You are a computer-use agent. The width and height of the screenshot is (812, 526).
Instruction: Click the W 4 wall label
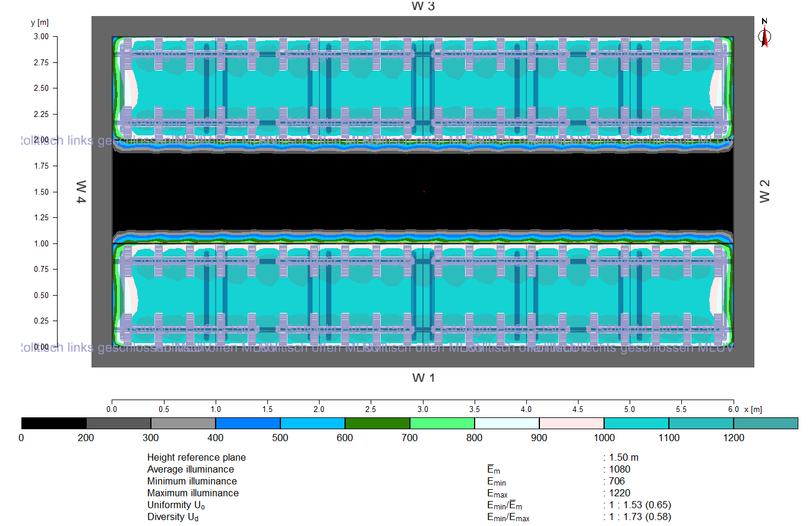tap(81, 192)
